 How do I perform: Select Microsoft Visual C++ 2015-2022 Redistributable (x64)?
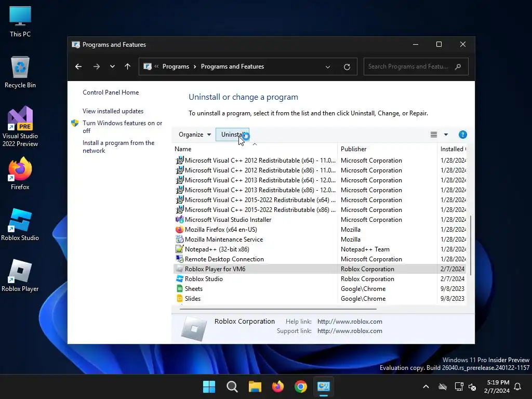(320, 200)
